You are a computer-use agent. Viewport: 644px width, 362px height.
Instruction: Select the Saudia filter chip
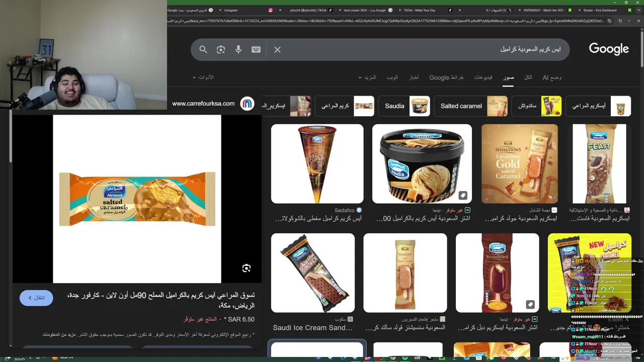click(404, 106)
